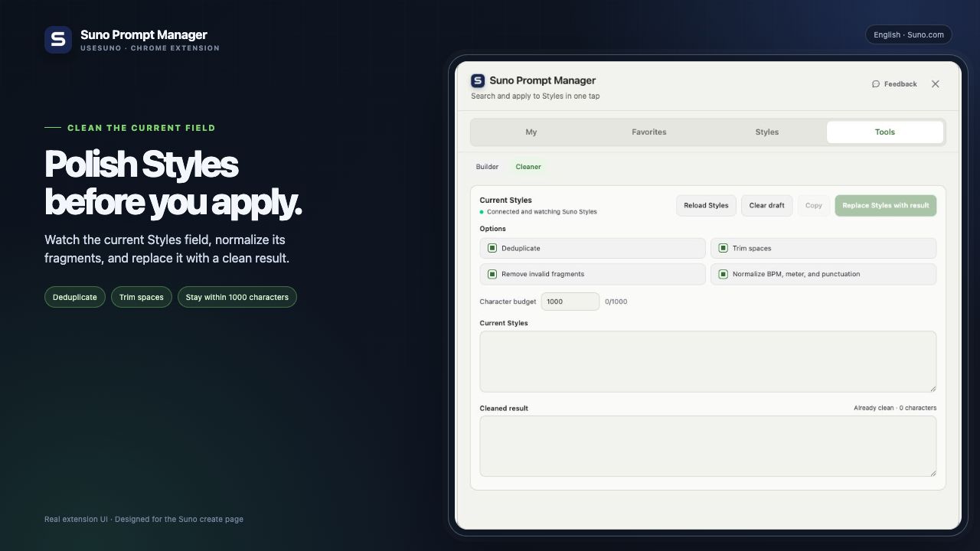Viewport: 980px width, 551px height.
Task: Open the Favorites tab
Action: tap(649, 132)
